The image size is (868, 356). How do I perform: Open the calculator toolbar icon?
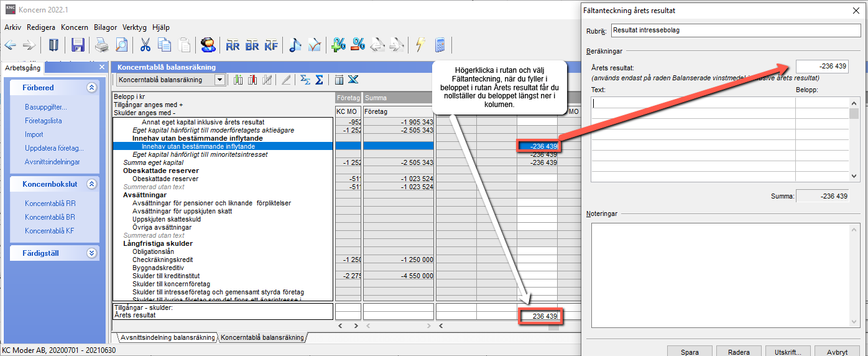tap(440, 45)
